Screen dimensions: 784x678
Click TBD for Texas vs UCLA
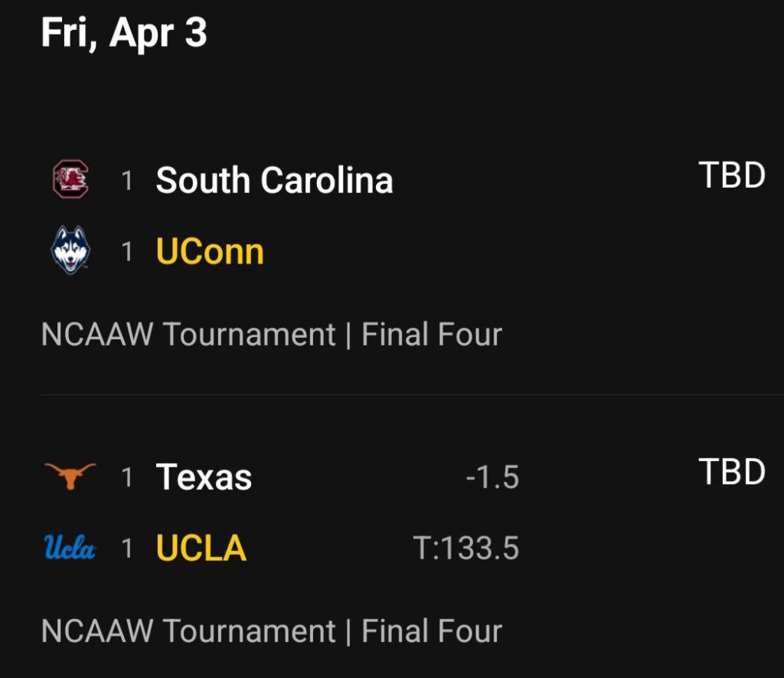point(732,472)
